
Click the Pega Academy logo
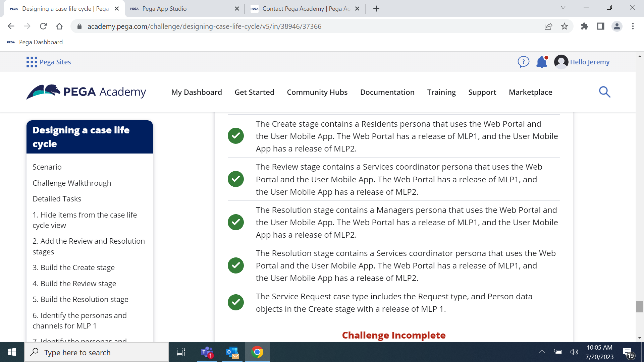pos(86,92)
